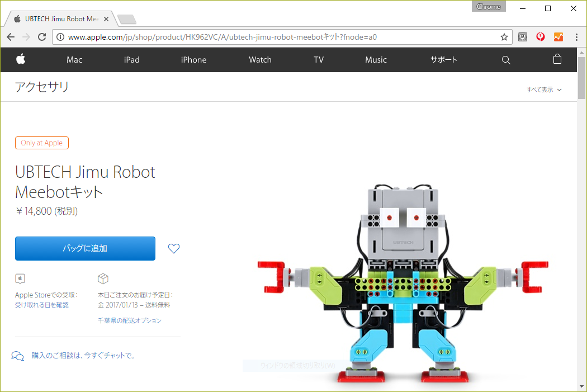Click the red circular extension icon
This screenshot has height=392, width=587.
point(540,37)
